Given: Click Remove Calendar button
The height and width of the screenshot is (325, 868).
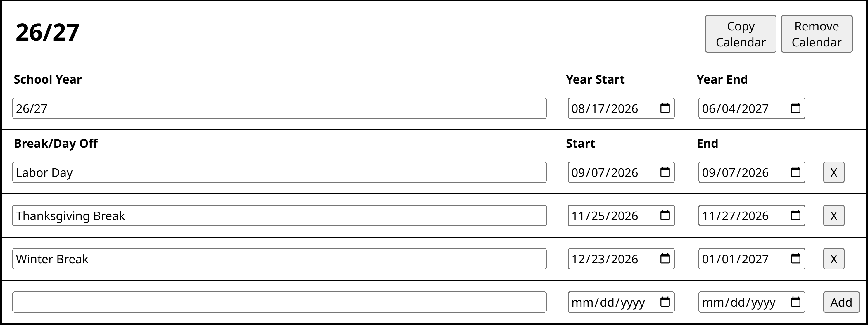Looking at the screenshot, I should point(817,34).
